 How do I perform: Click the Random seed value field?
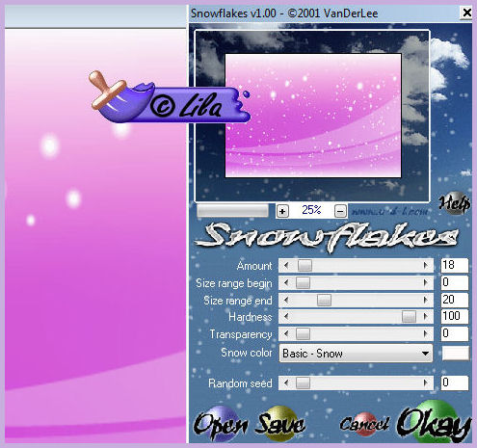tap(455, 382)
